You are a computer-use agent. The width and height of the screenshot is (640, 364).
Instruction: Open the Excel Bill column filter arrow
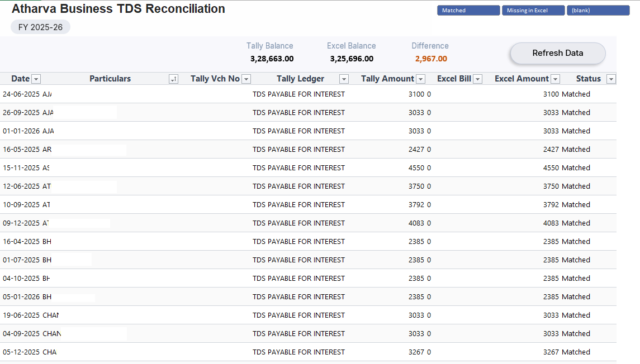pos(477,79)
